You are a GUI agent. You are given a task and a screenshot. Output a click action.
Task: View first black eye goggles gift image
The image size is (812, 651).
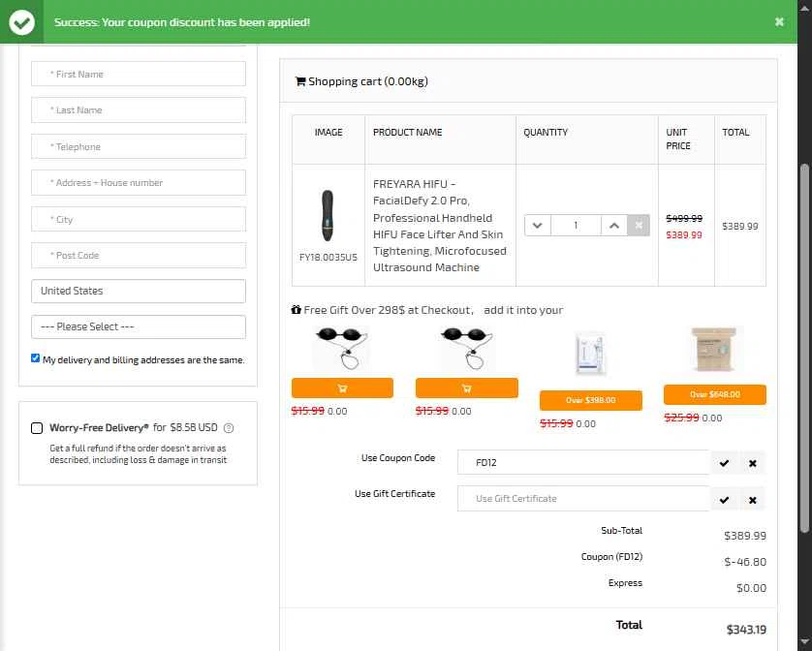[x=342, y=348]
